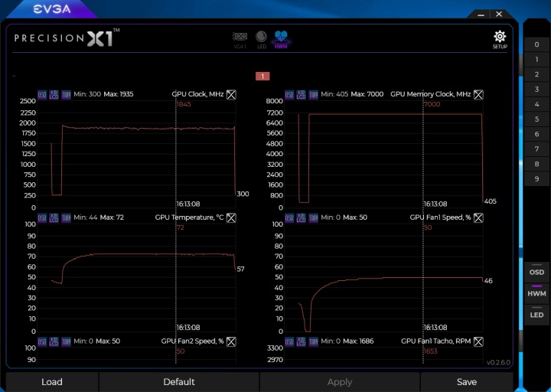Click the 'Min: 44' temperature value

pyautogui.click(x=86, y=217)
